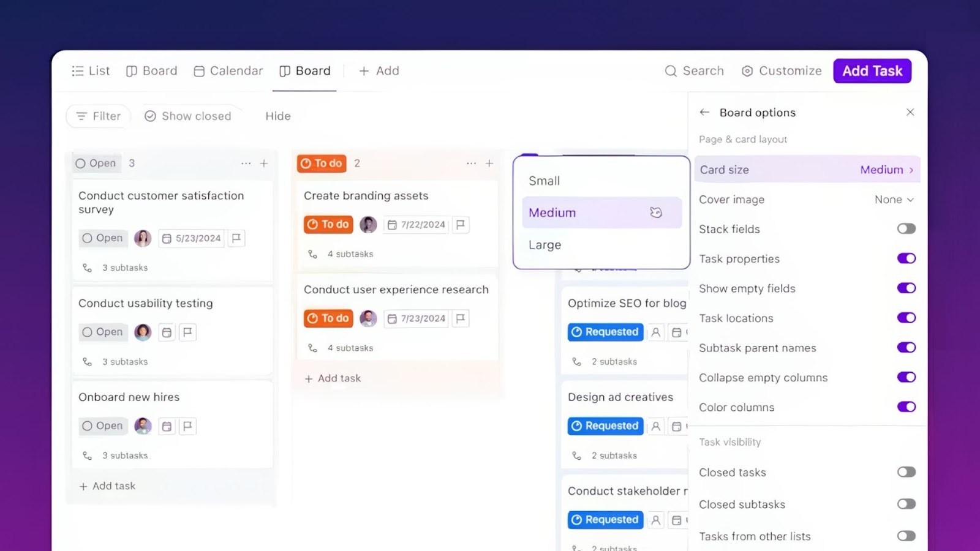980x551 pixels.
Task: Enable the Stack fields toggle
Action: 906,228
